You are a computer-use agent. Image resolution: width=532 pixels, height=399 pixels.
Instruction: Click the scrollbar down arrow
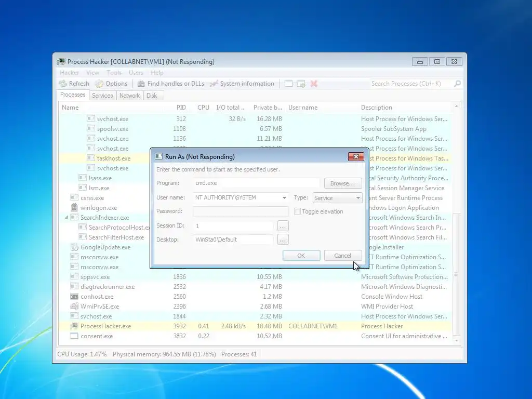[x=457, y=340]
